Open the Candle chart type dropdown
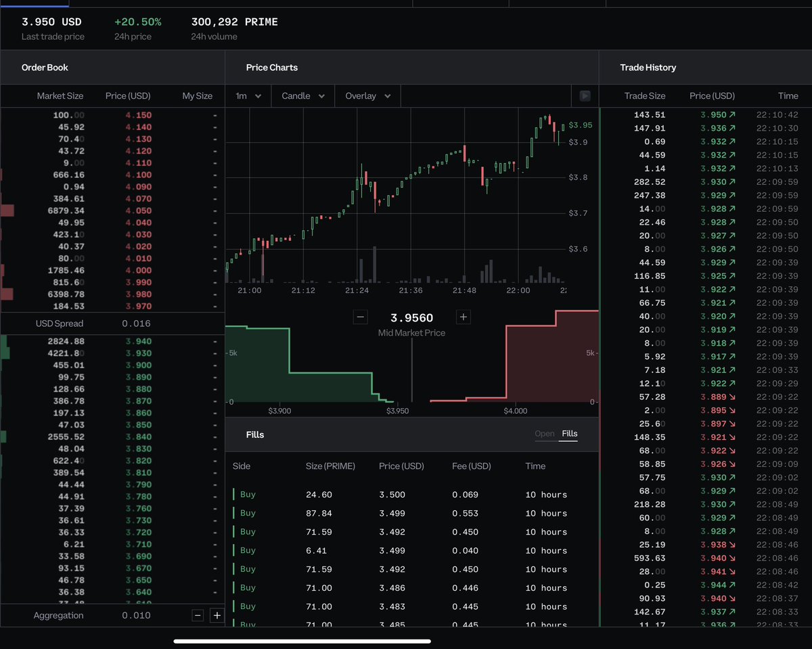The width and height of the screenshot is (812, 649). click(x=303, y=96)
